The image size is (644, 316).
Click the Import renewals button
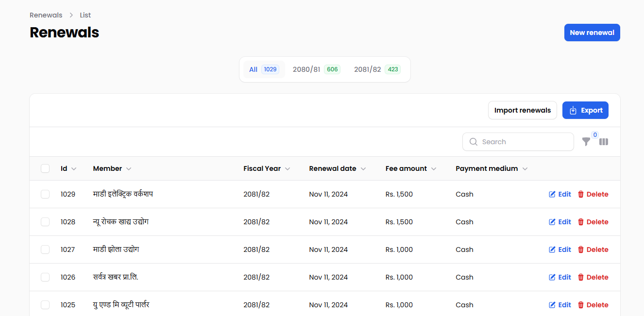coord(522,110)
